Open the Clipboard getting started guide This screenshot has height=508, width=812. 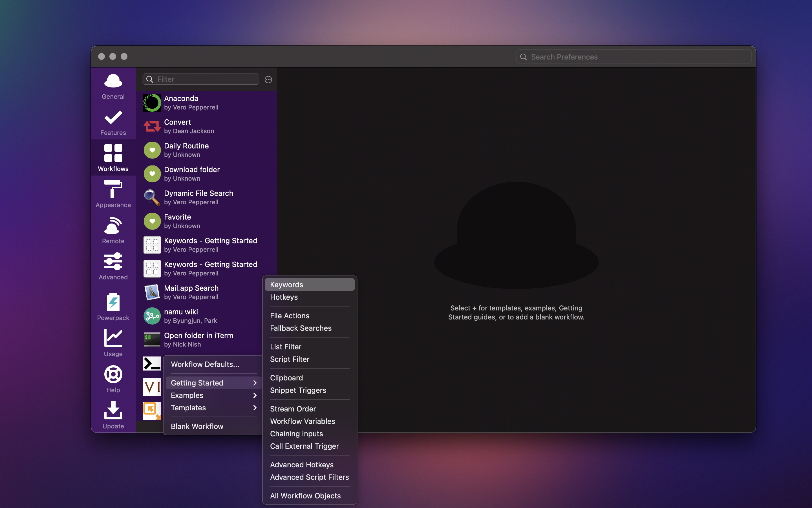pos(310,378)
